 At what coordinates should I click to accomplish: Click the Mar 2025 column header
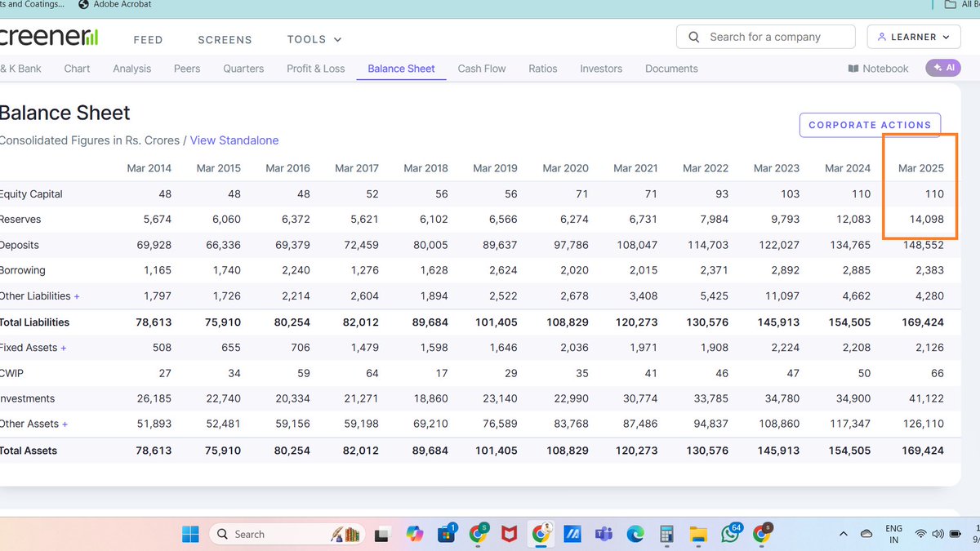coord(920,168)
